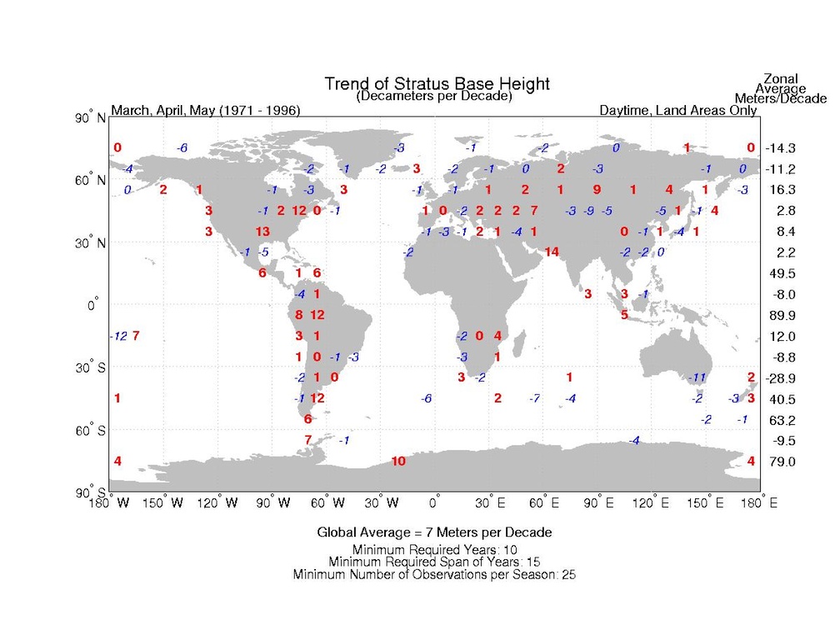Click the zonal average value 49.5
Image resolution: width=840 pixels, height=630 pixels.
pos(782,273)
